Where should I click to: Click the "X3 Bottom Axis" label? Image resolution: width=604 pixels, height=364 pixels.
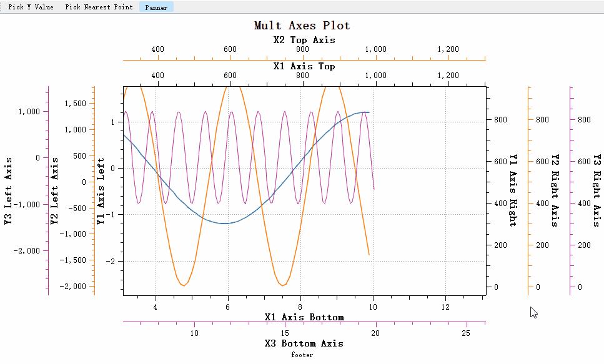pos(304,343)
